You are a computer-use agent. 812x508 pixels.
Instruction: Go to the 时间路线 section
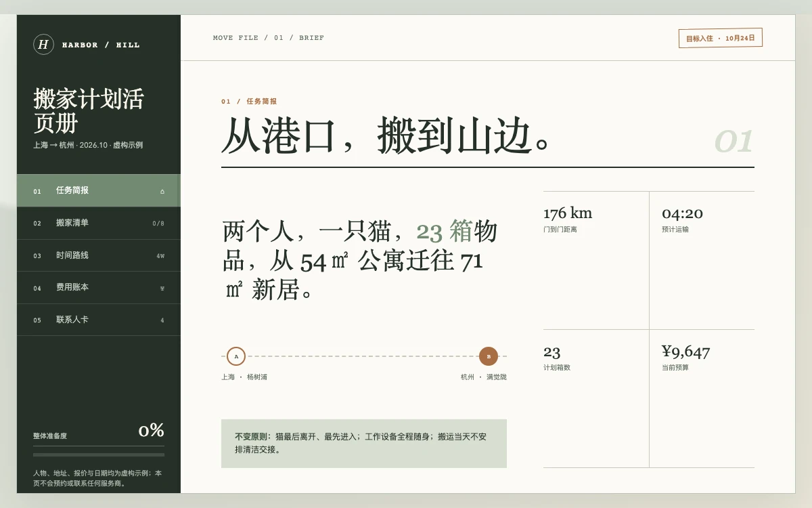pyautogui.click(x=99, y=255)
